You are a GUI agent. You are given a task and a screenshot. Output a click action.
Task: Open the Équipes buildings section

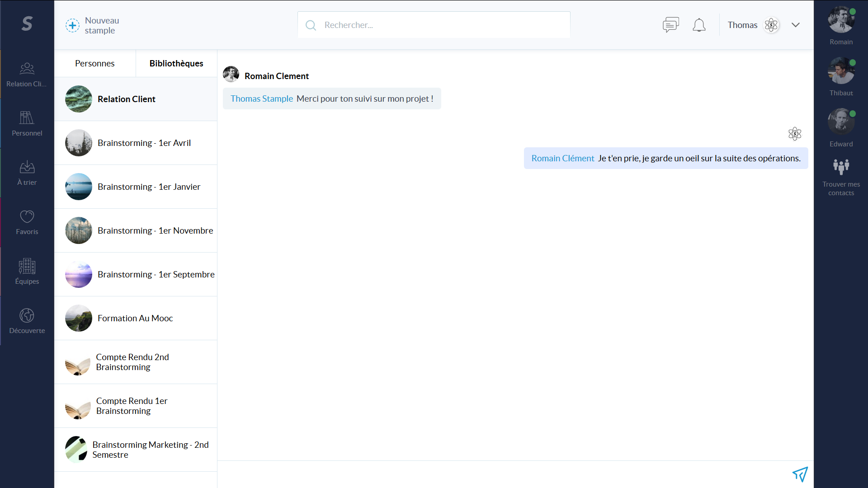pyautogui.click(x=27, y=272)
